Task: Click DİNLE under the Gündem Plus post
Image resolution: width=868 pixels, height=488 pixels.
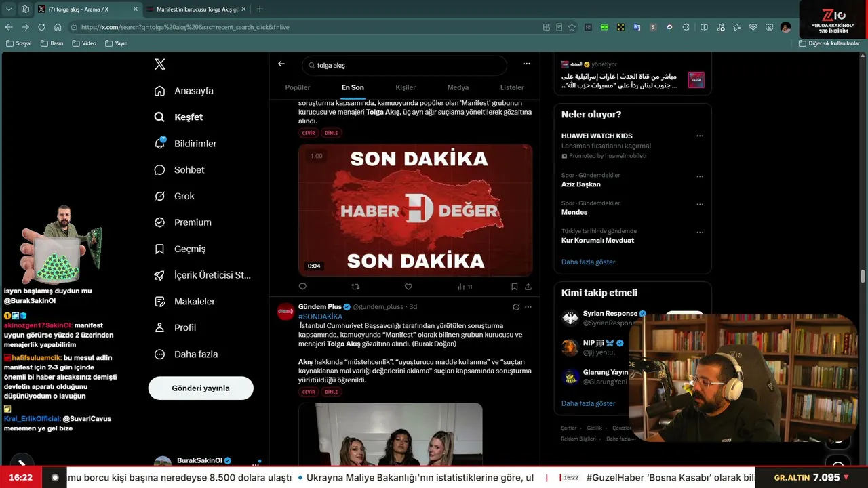Action: click(331, 392)
